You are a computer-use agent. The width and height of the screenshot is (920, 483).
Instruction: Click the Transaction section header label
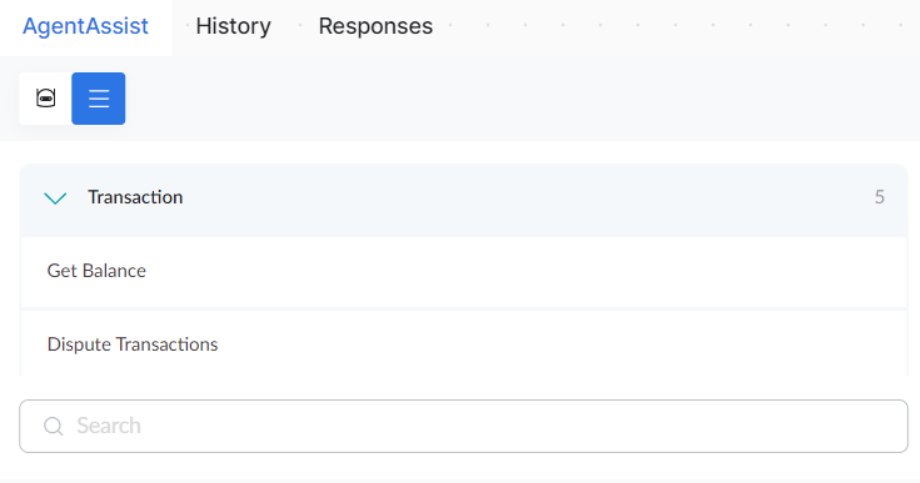pyautogui.click(x=135, y=197)
